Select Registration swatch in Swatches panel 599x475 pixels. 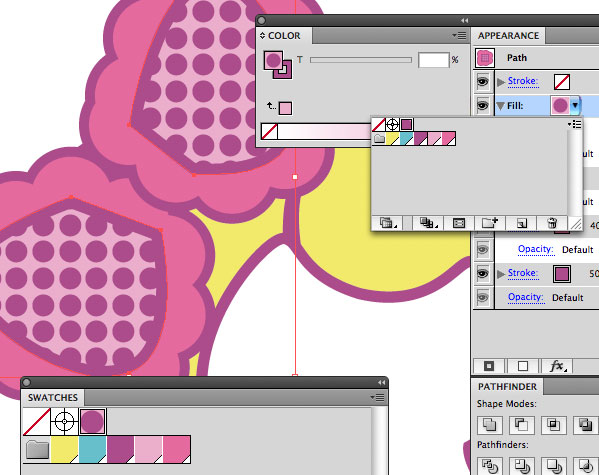click(64, 422)
